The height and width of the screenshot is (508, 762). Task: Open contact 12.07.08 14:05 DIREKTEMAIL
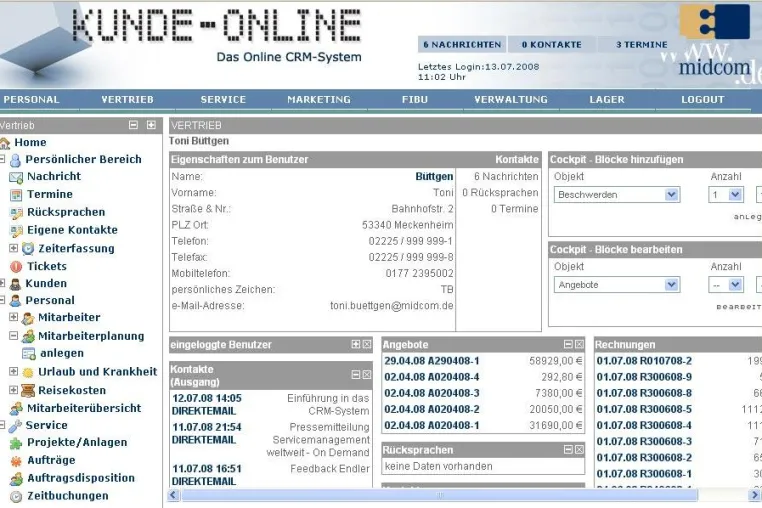pos(207,404)
